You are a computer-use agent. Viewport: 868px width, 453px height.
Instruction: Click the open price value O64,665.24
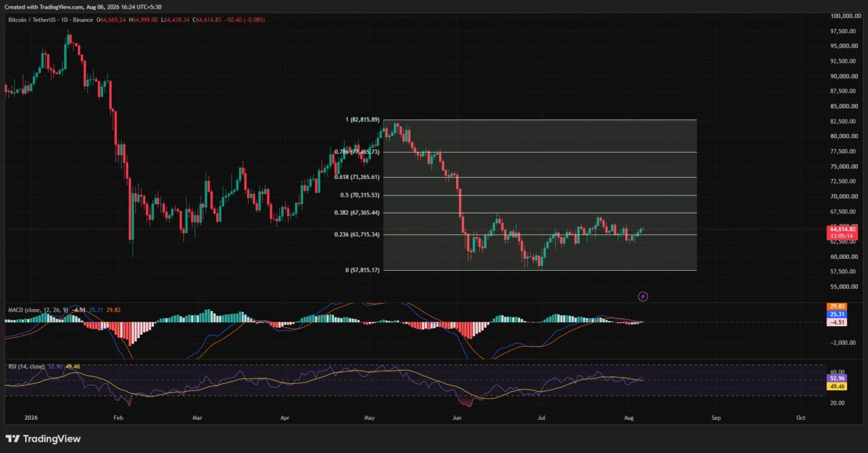(112, 20)
